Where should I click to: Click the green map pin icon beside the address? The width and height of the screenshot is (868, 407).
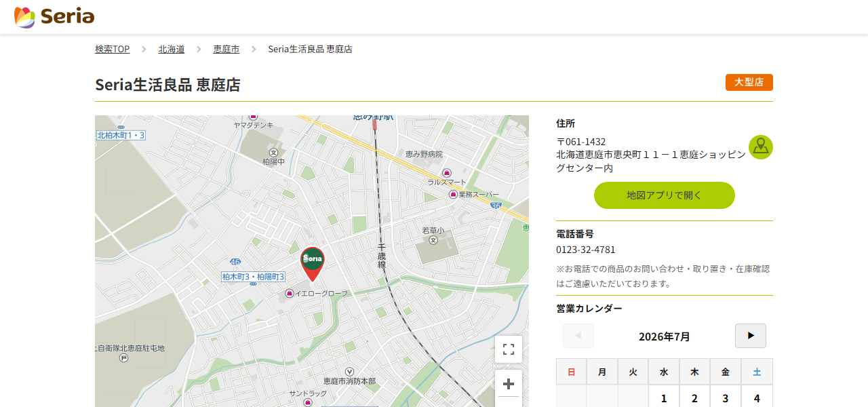coord(761,147)
